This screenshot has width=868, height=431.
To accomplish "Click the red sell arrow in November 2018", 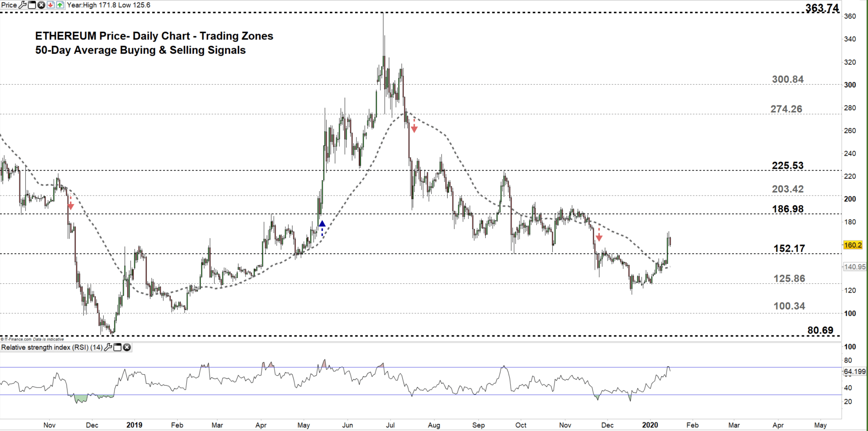I will point(71,203).
